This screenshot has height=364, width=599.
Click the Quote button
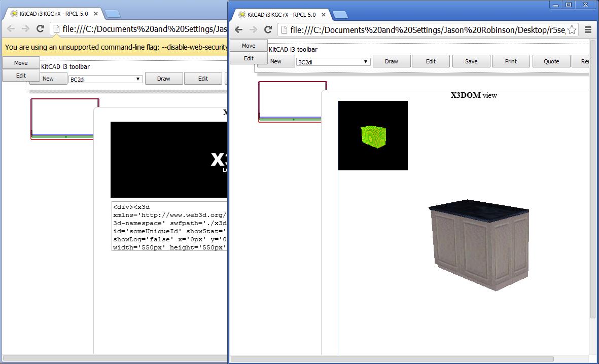pyautogui.click(x=552, y=61)
